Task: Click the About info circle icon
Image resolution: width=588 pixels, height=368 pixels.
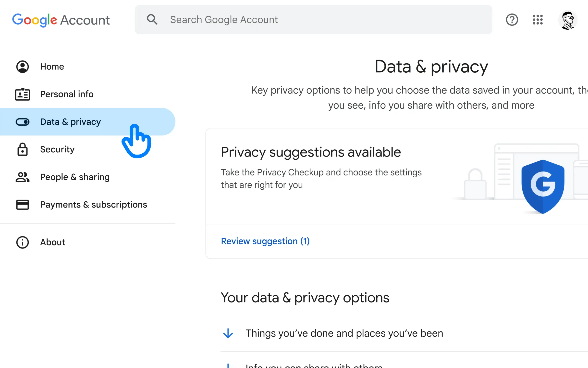Action: (22, 242)
